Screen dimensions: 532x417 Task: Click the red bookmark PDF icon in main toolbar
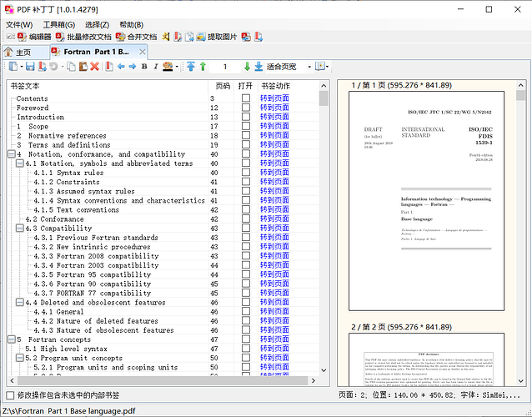[x=178, y=37]
